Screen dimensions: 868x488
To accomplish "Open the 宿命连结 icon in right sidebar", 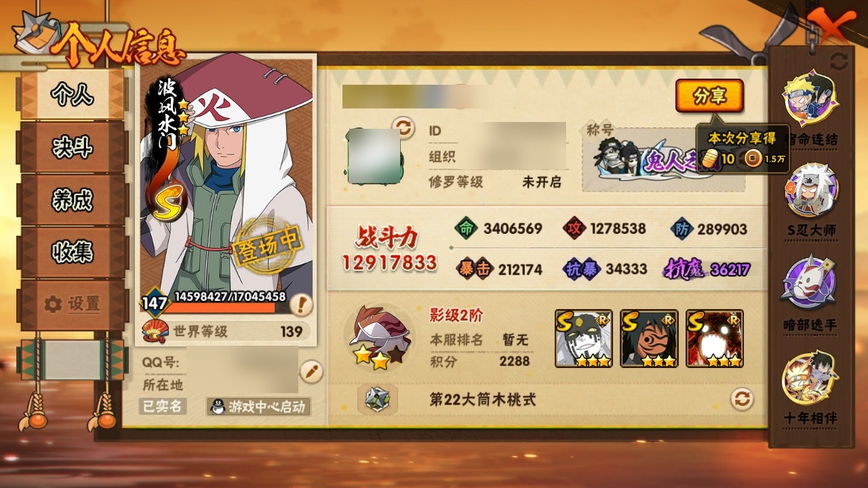I will point(810,97).
